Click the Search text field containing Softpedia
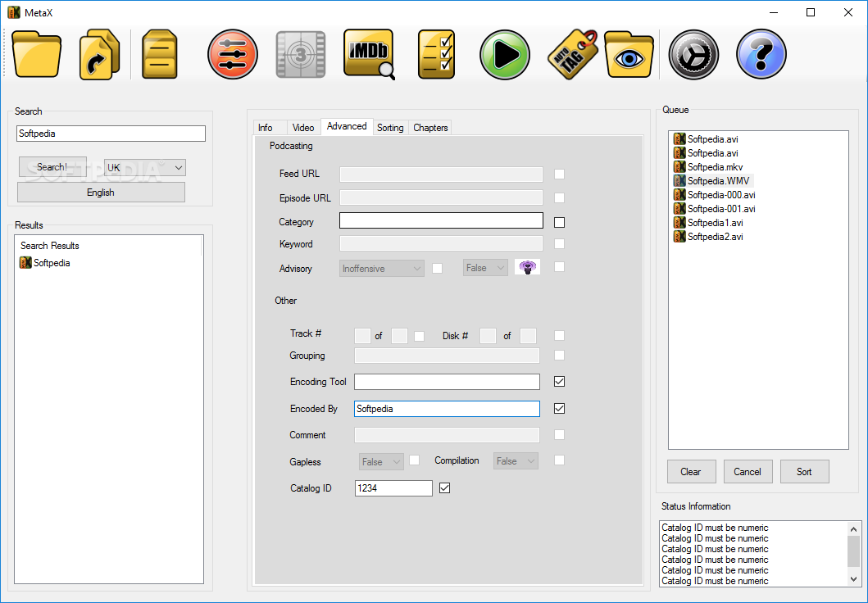Image resolution: width=868 pixels, height=603 pixels. (111, 134)
